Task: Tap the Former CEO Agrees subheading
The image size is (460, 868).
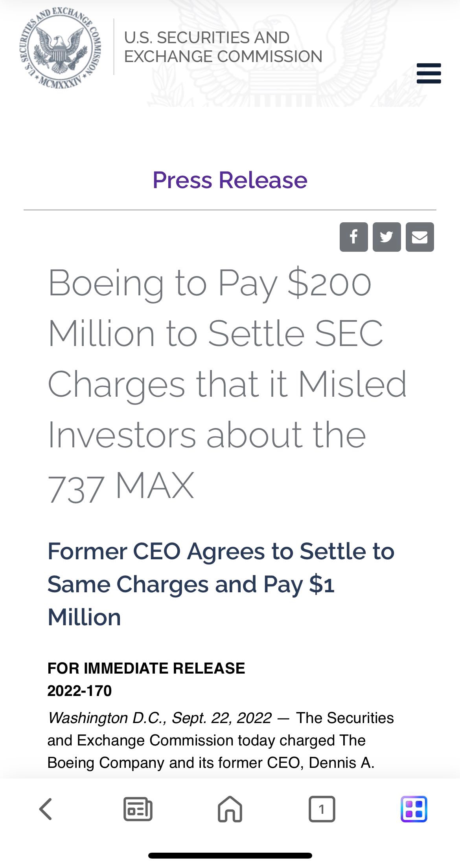Action: click(x=220, y=584)
